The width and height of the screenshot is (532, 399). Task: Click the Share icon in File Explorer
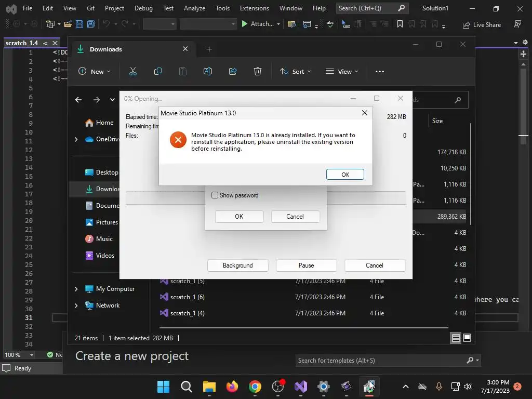233,72
